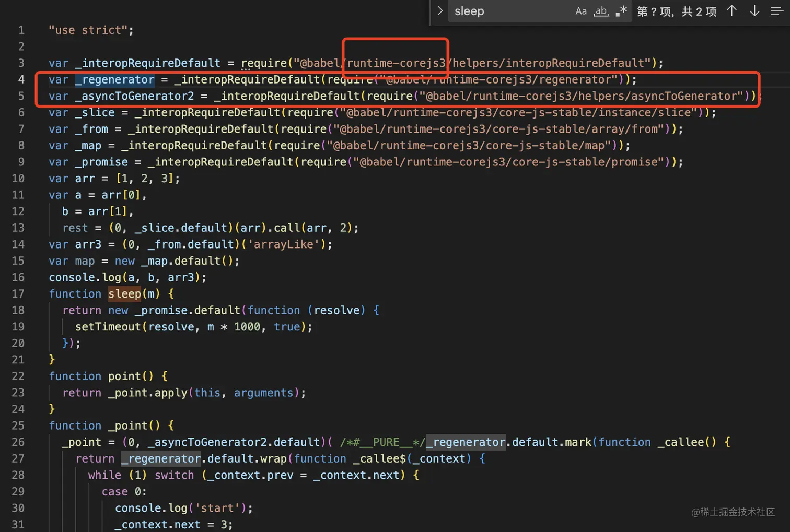
Task: Click "_point.apply" on line 23
Action: coord(147,393)
